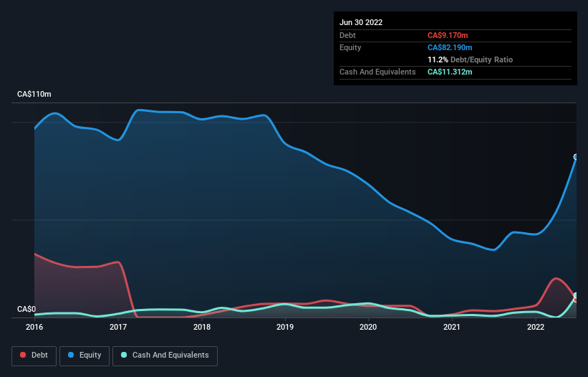588x377 pixels.
Task: Toggle Cash And Equivalents legend button
Action: tap(165, 355)
